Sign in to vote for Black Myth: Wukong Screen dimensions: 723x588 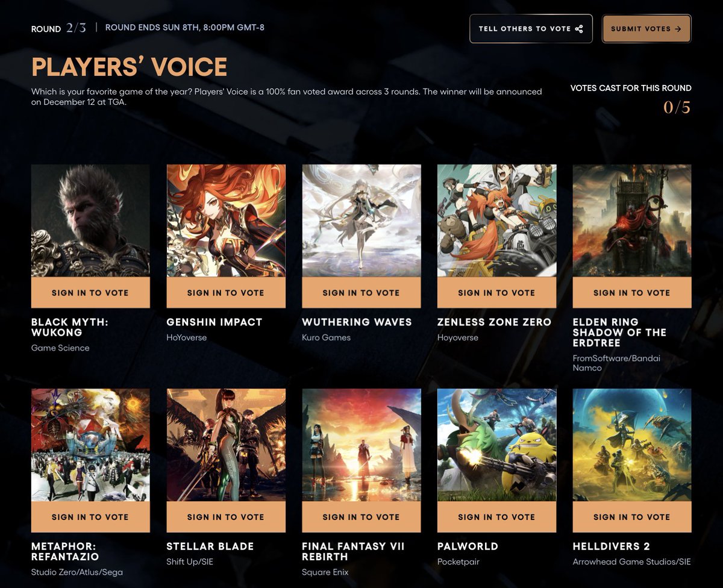tap(90, 293)
